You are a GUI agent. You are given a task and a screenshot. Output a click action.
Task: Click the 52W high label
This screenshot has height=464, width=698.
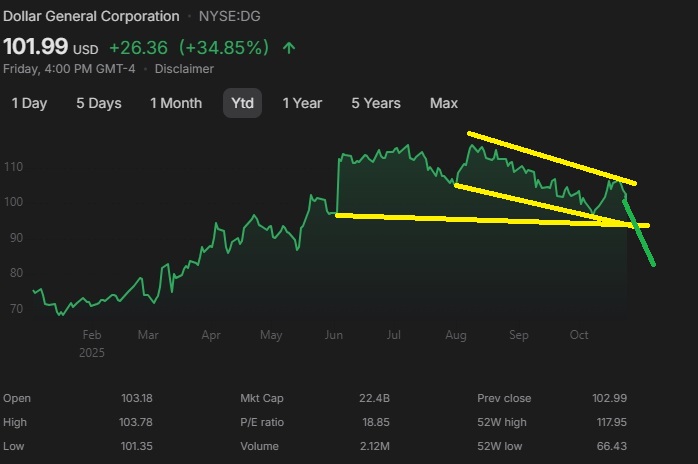(x=502, y=422)
